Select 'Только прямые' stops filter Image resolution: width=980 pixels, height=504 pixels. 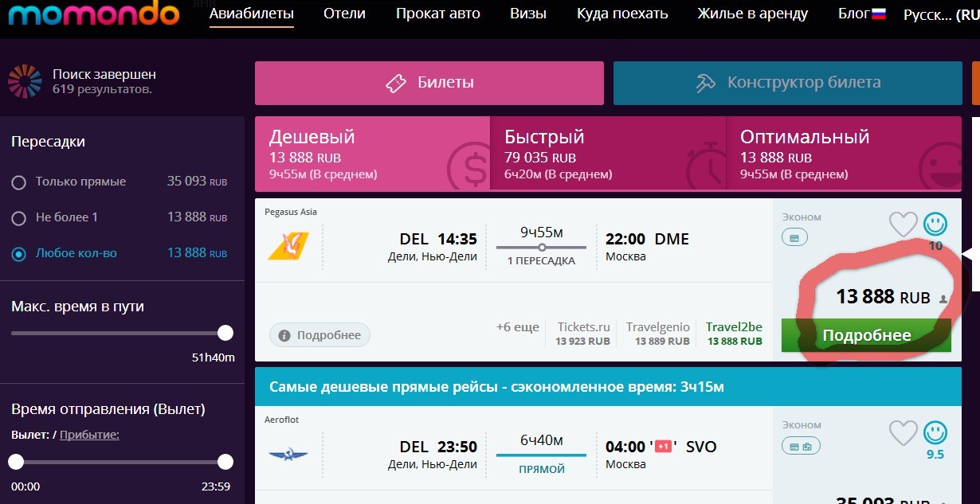[x=19, y=182]
